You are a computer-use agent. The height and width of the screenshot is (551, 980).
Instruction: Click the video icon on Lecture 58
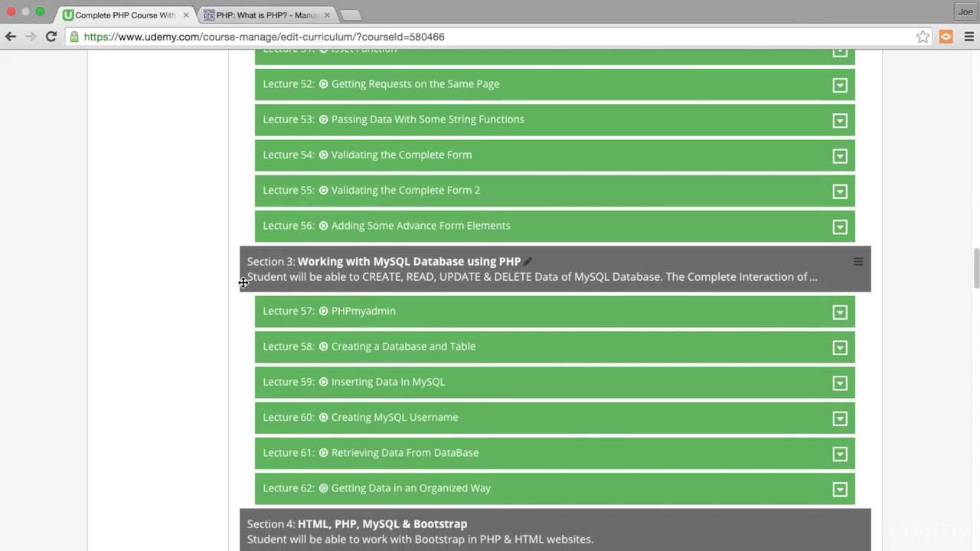(x=324, y=347)
